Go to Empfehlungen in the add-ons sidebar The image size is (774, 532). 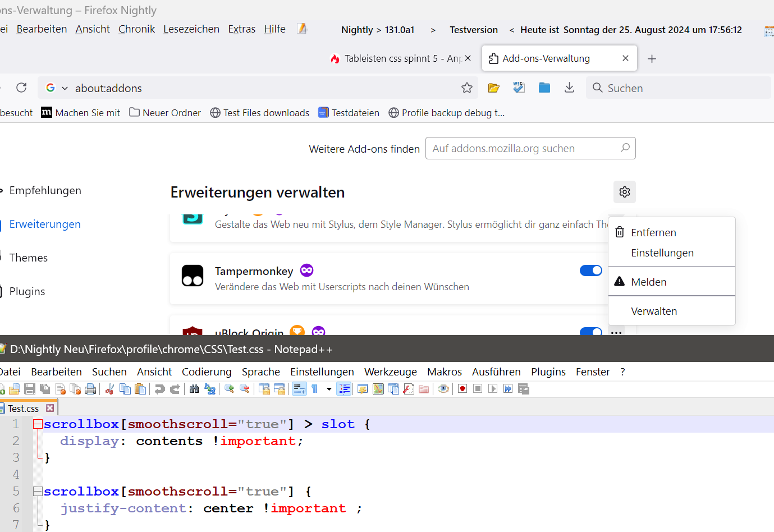(45, 190)
